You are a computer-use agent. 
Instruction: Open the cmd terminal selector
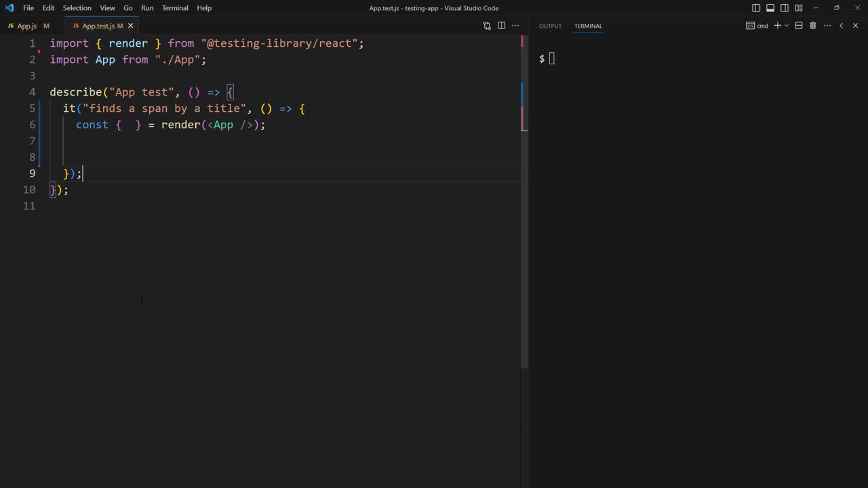(x=757, y=26)
